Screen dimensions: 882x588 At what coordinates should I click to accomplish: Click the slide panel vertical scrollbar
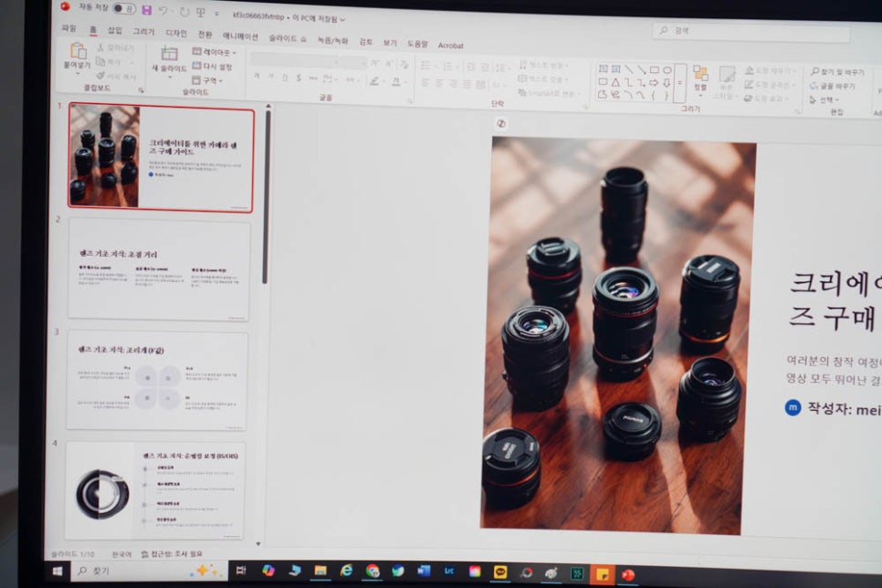point(265,197)
